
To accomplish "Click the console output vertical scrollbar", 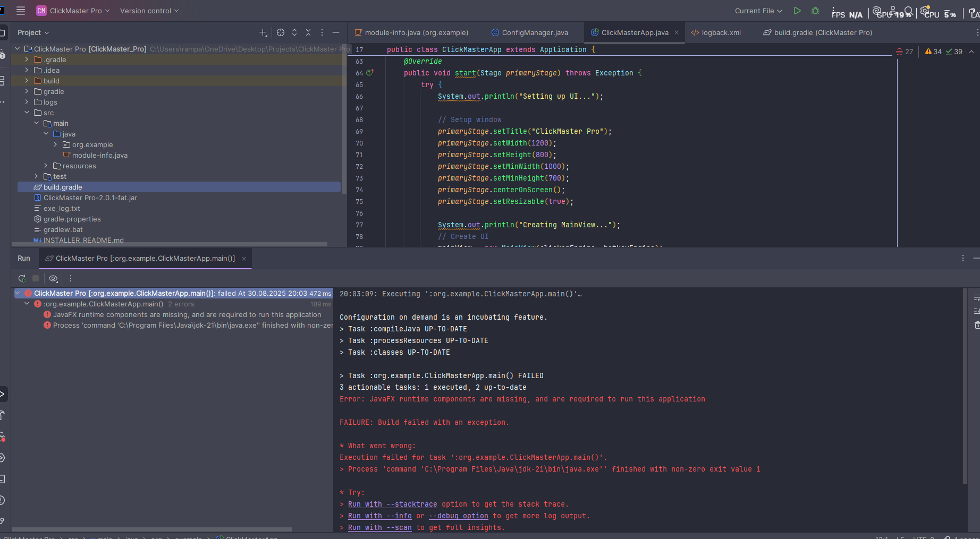I will tap(965, 386).
